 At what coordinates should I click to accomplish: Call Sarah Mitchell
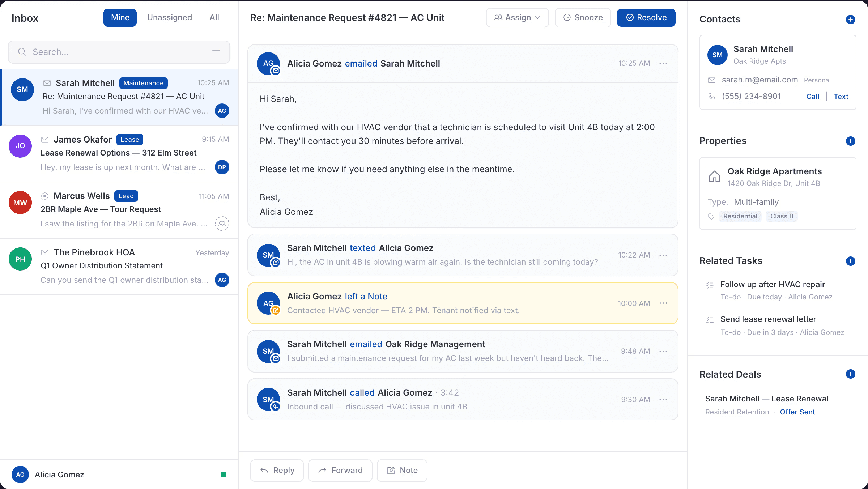pos(813,96)
